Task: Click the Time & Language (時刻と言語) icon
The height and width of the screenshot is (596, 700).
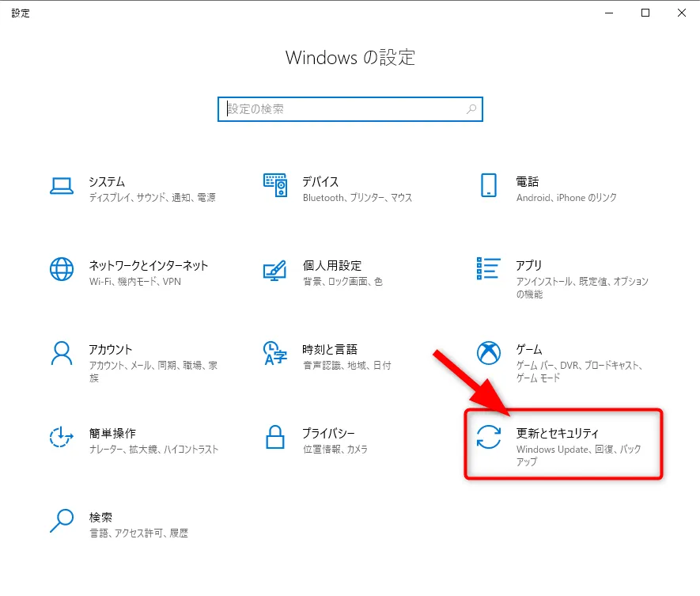Action: coord(275,354)
